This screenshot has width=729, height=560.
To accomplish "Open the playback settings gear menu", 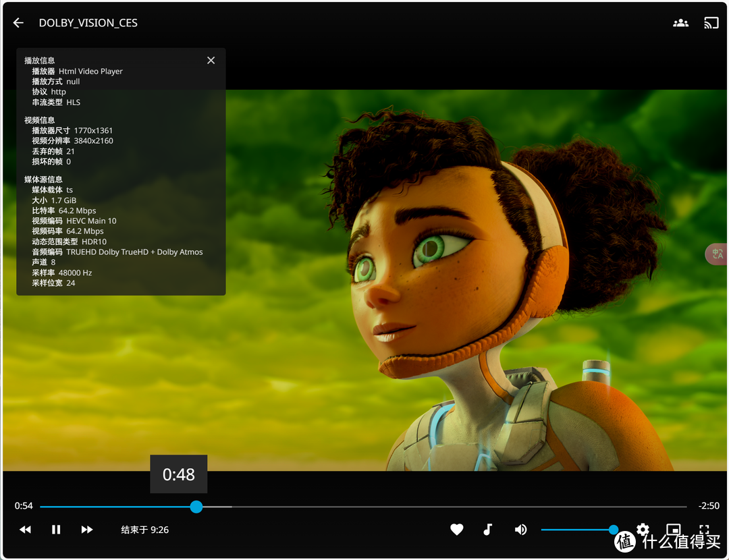I will 643,529.
